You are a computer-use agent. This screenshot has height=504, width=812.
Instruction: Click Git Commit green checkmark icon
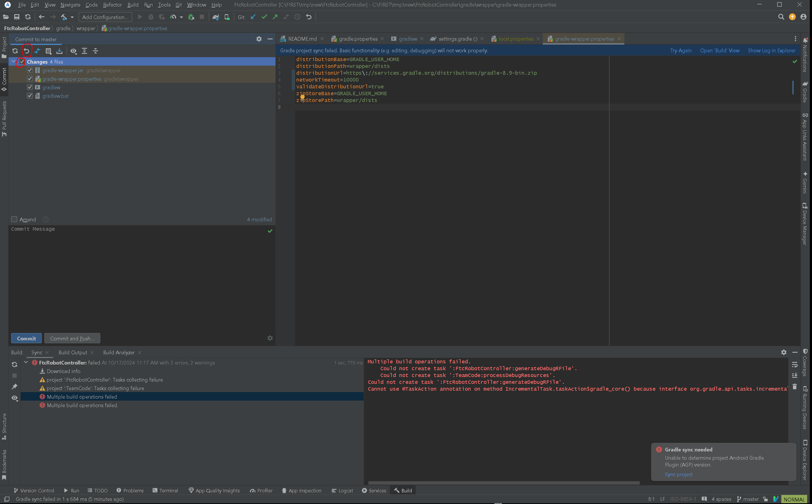pos(264,17)
